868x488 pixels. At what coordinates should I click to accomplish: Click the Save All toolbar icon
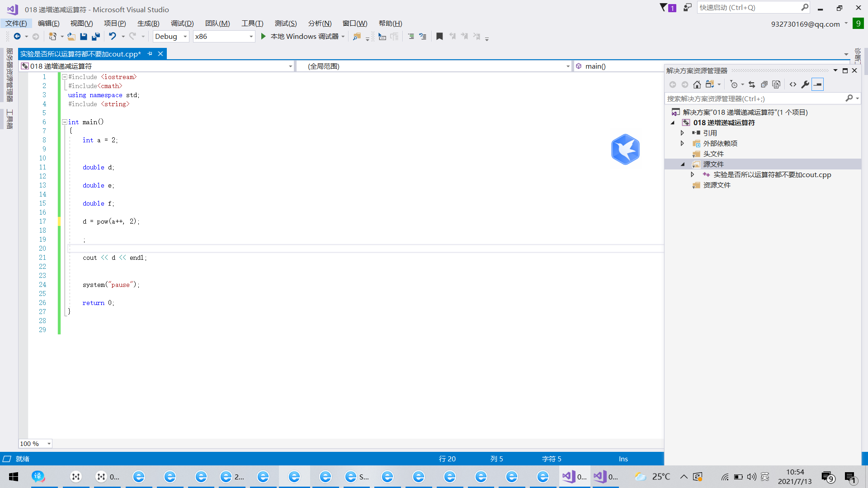click(95, 37)
